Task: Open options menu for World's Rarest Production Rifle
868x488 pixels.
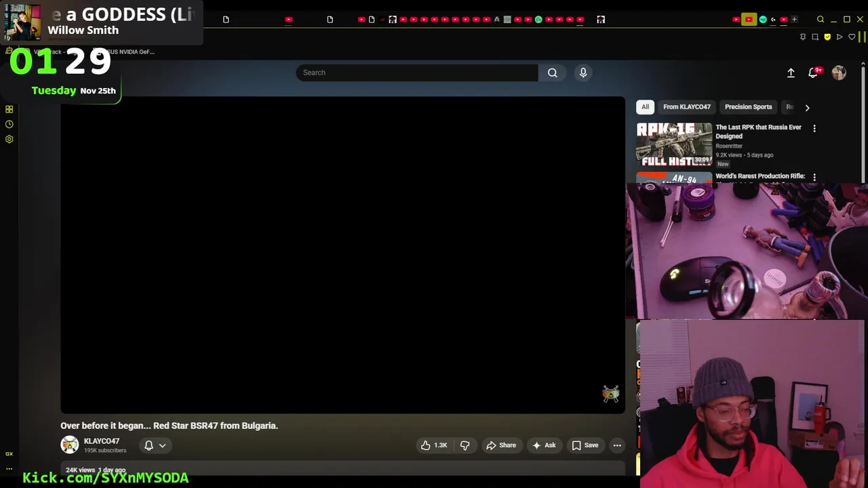Action: (x=814, y=177)
